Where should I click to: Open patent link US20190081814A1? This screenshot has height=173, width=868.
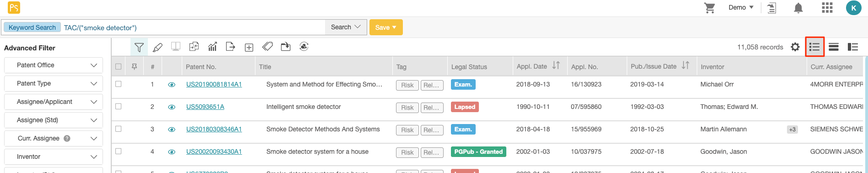point(214,84)
